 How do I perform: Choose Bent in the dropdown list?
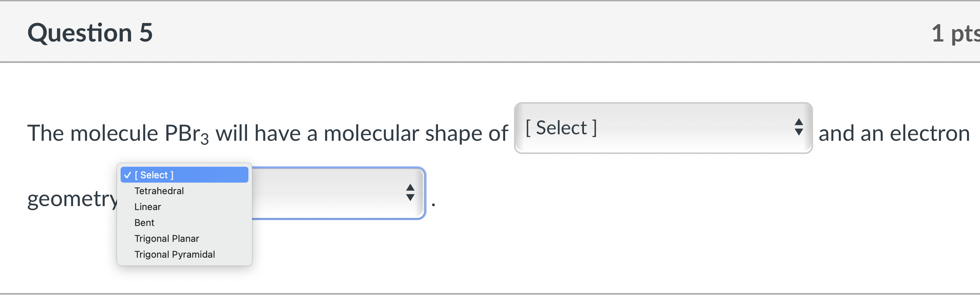(144, 223)
